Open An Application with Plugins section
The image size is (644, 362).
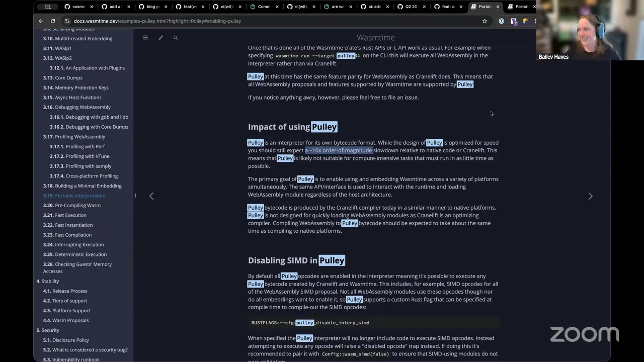pyautogui.click(x=87, y=68)
